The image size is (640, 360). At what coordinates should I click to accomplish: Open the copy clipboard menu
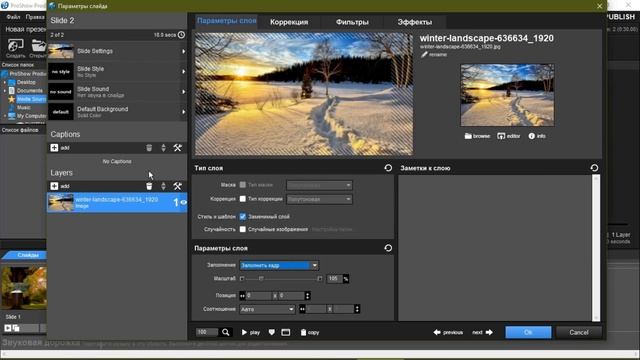(x=310, y=332)
